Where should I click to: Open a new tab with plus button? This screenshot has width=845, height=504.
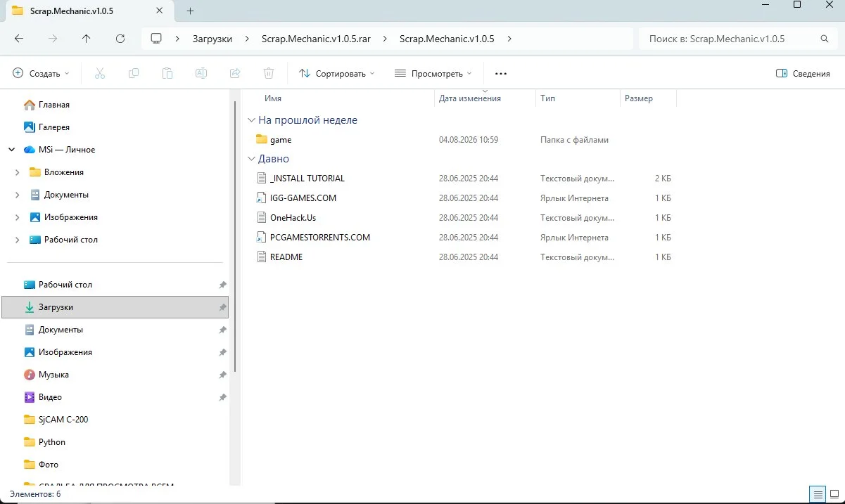tap(190, 11)
